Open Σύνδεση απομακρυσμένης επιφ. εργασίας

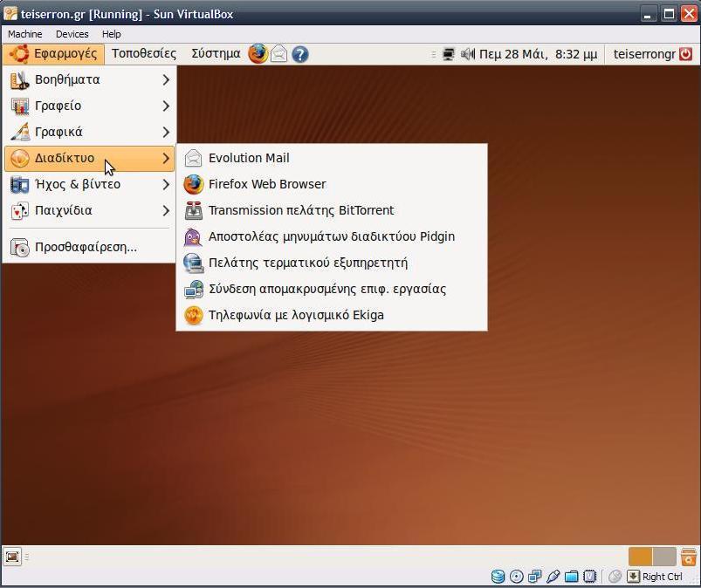click(x=332, y=289)
